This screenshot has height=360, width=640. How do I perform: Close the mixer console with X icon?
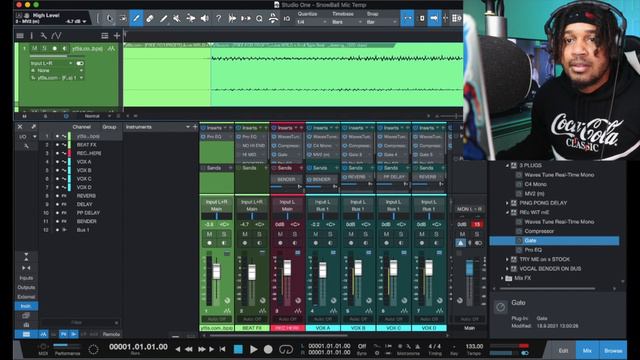point(20,127)
